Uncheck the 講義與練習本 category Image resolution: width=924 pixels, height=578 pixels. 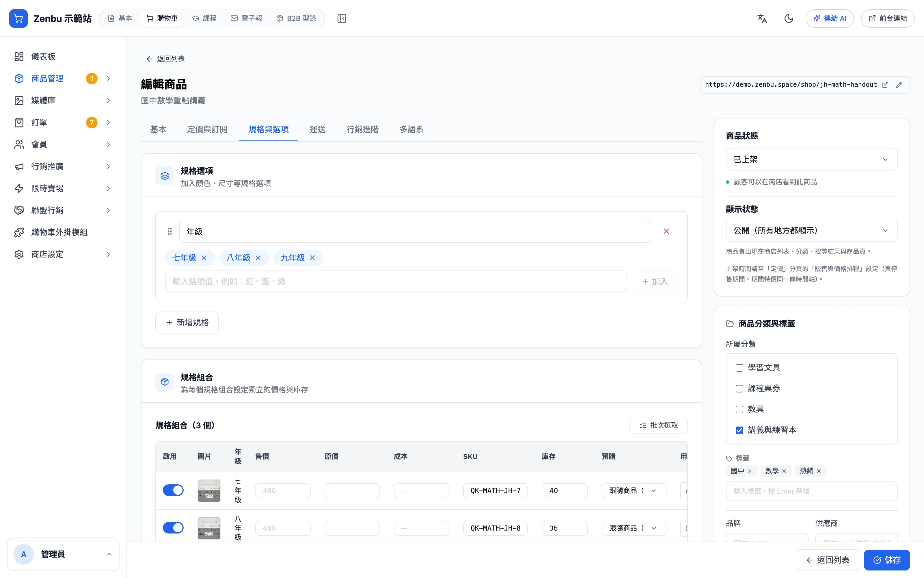(x=739, y=430)
